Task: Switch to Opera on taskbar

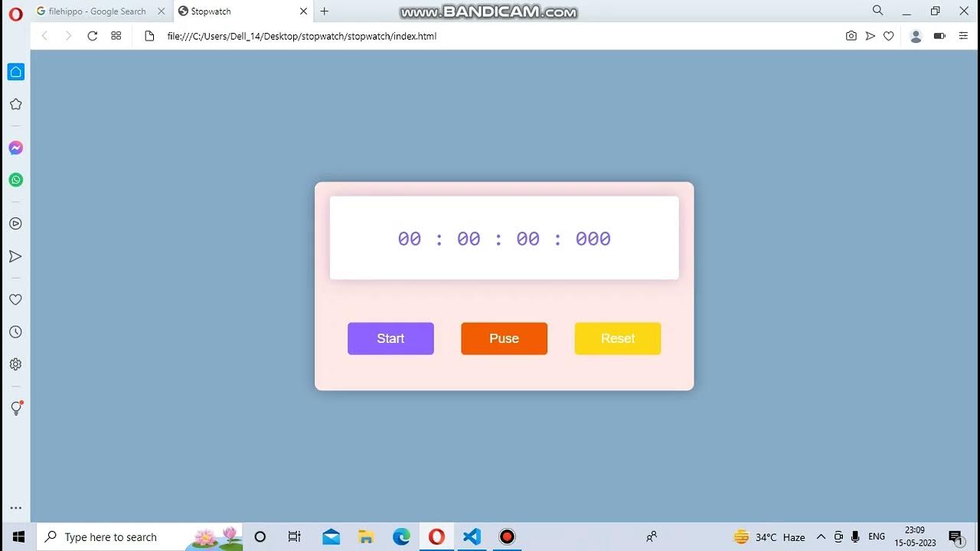Action: [x=436, y=536]
